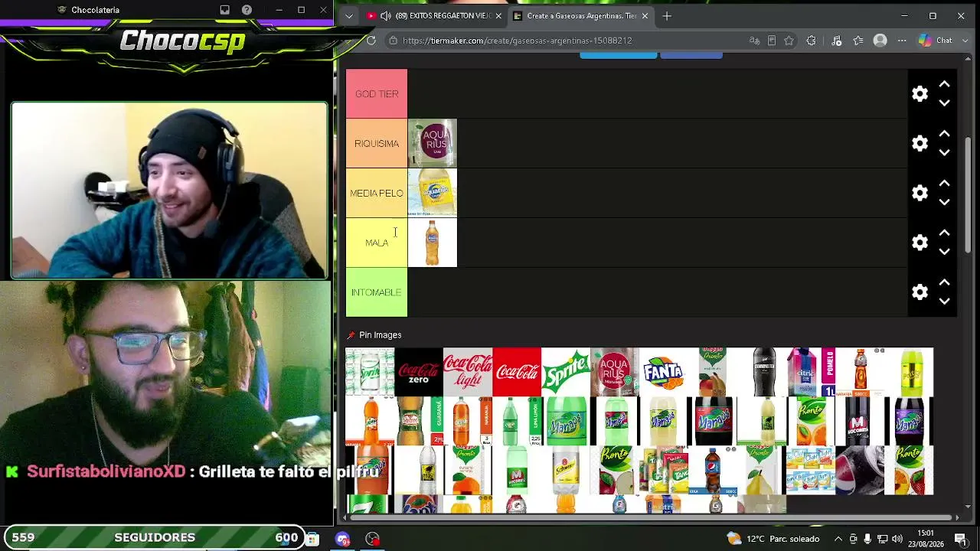Open the browser profile avatar
This screenshot has height=551, width=980.
[880, 41]
